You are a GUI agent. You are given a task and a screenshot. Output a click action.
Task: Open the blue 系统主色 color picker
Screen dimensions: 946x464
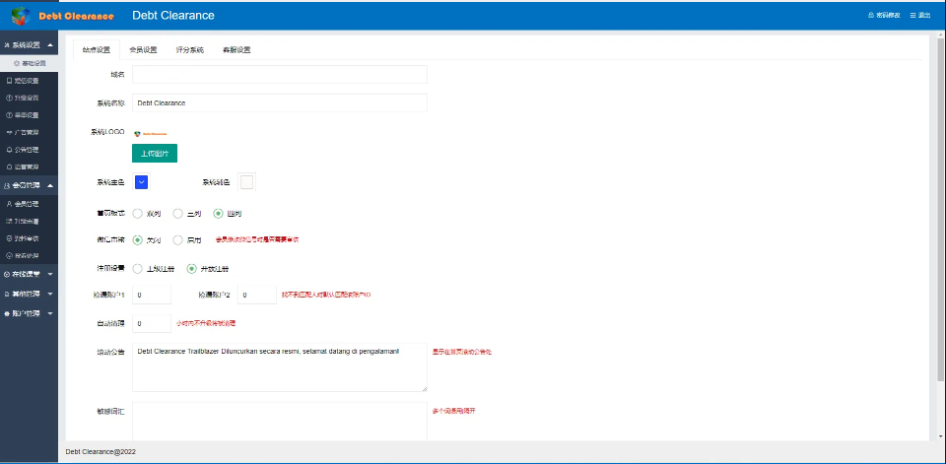pos(141,182)
